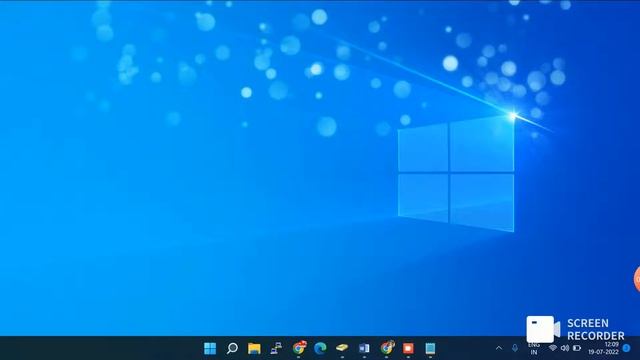Image resolution: width=640 pixels, height=360 pixels.
Task: Click orange floating button at right edge
Action: (x=637, y=279)
